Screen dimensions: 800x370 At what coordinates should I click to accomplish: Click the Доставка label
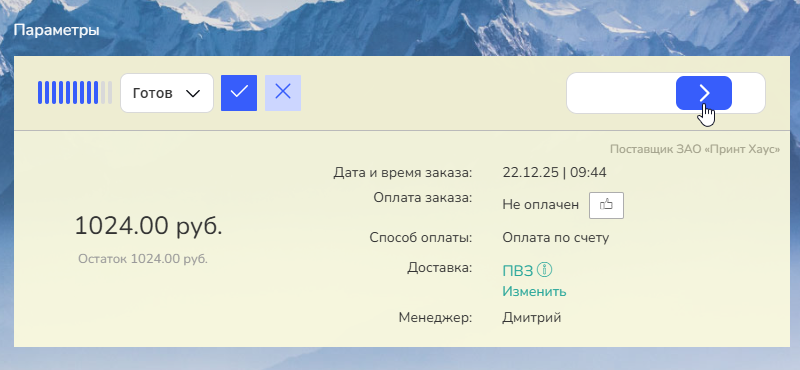click(x=440, y=267)
